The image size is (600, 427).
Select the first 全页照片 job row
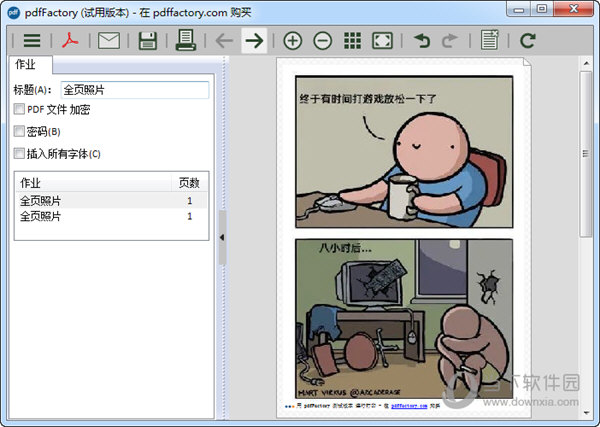[x=111, y=200]
